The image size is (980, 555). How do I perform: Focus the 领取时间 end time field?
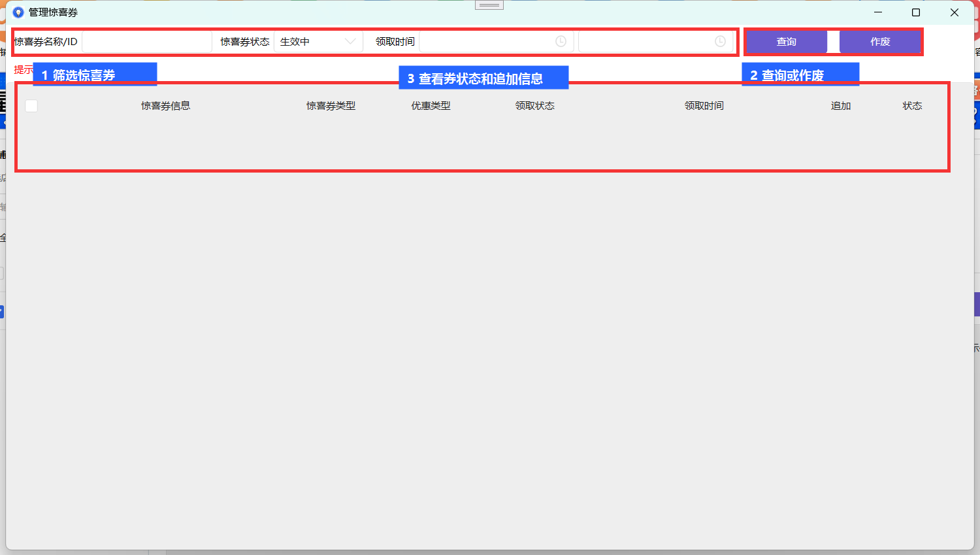click(656, 42)
